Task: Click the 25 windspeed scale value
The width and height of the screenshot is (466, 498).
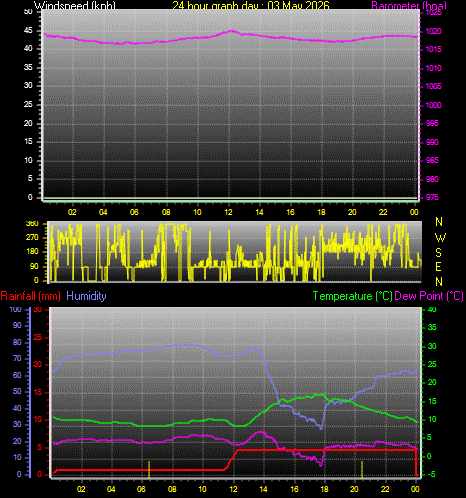Action: pos(28,105)
